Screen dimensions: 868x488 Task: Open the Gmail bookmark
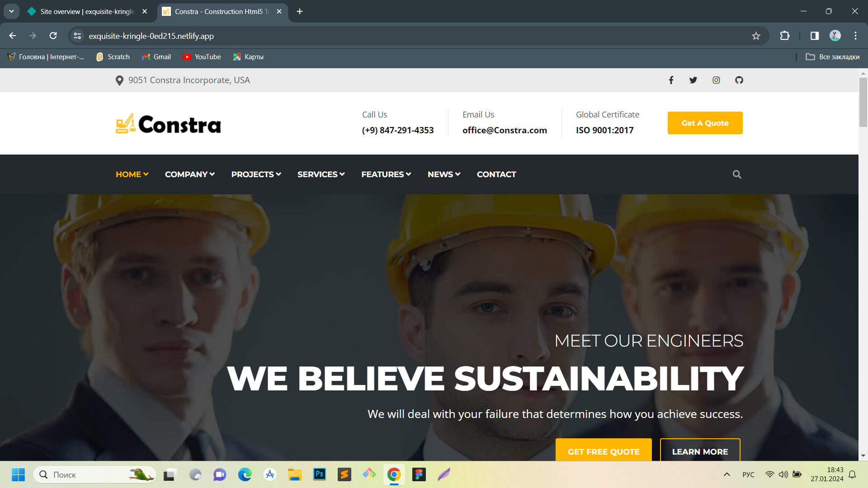[156, 57]
